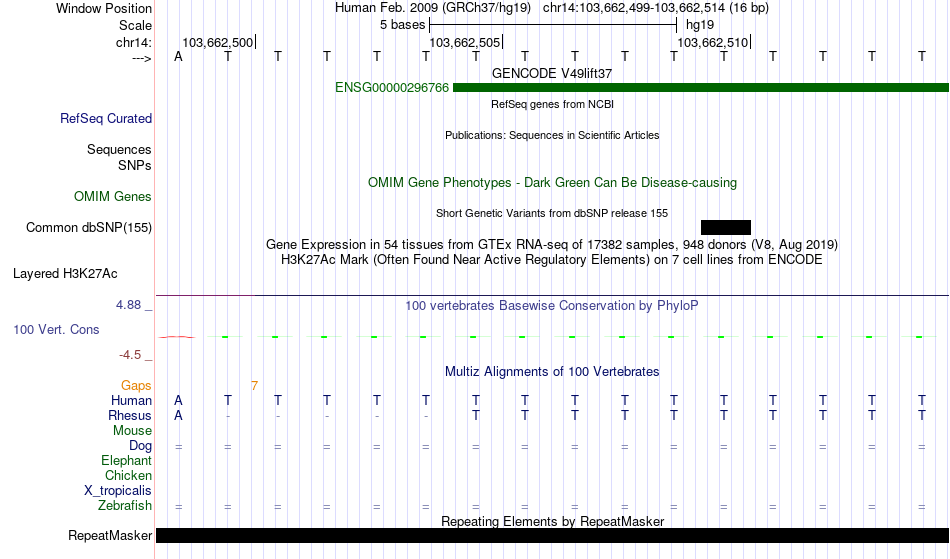The image size is (950, 559).
Task: Click the Publications: Sequences in Scientific Articles title
Action: coord(552,135)
